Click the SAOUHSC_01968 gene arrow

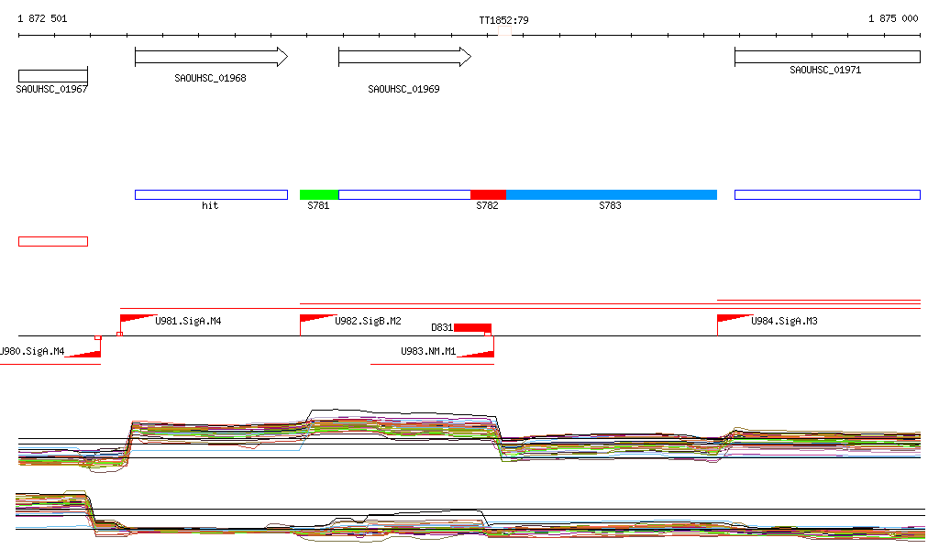coord(210,58)
